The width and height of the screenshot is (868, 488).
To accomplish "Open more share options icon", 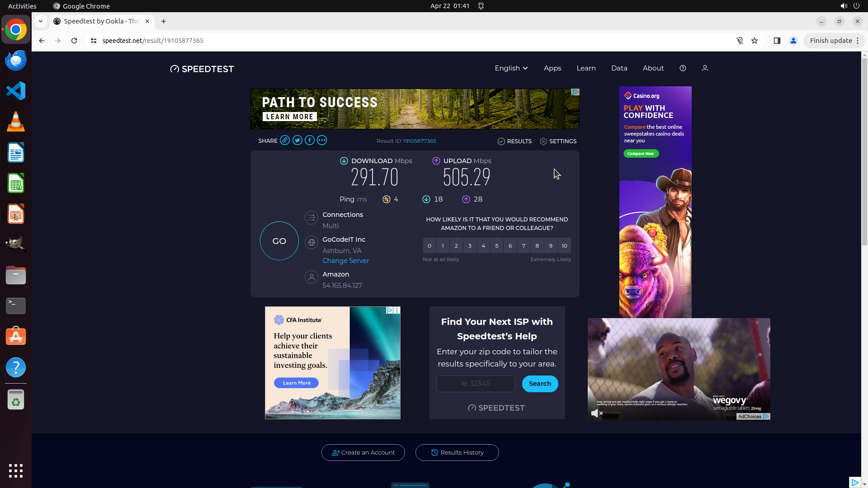I will coord(322,141).
